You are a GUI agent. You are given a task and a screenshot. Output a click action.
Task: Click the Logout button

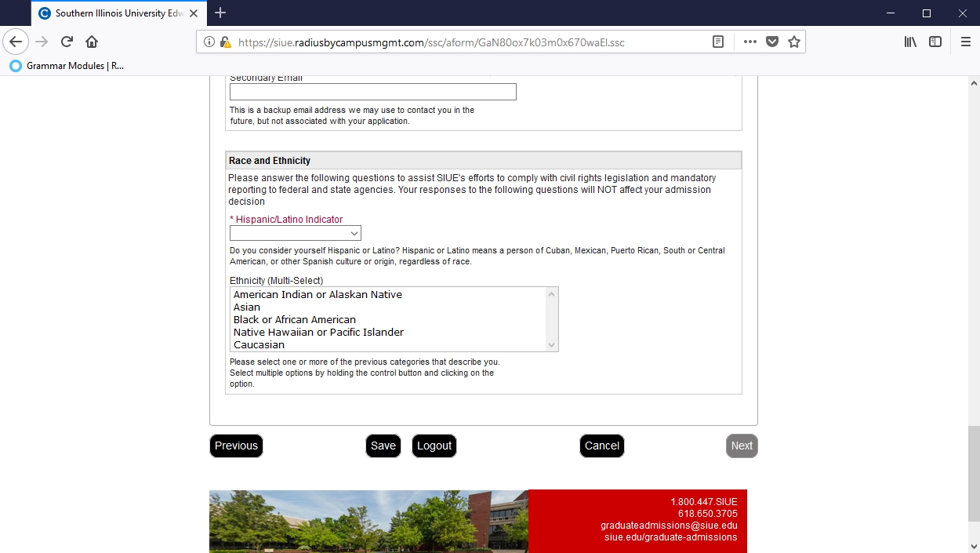tap(434, 446)
